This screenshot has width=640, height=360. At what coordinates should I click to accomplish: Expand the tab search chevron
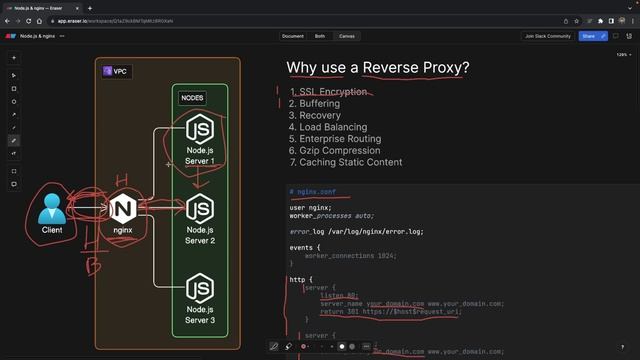[x=630, y=8]
